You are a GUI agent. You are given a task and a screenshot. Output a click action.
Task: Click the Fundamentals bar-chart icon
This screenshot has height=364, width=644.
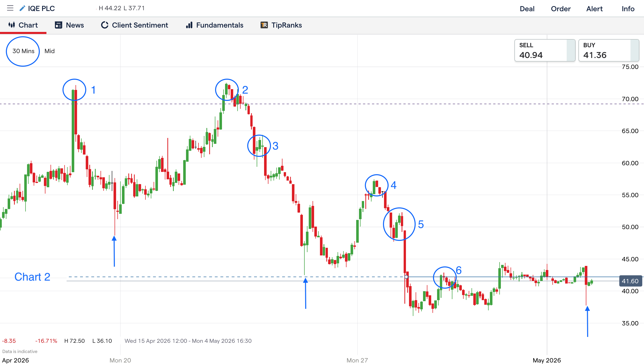pos(189,25)
